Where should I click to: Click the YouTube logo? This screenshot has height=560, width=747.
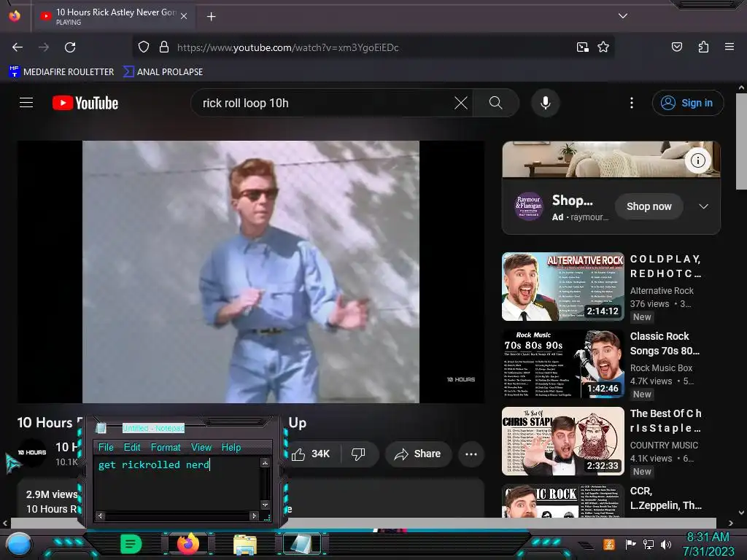[x=85, y=103]
